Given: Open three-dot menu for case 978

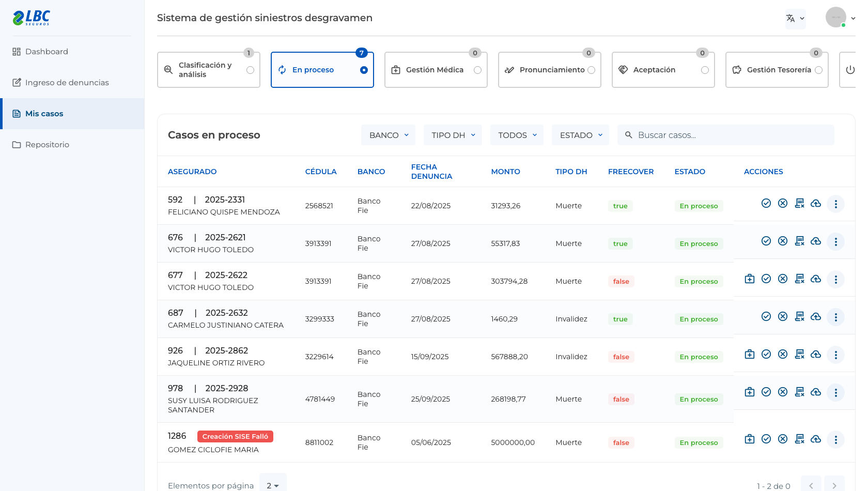Looking at the screenshot, I should point(835,392).
